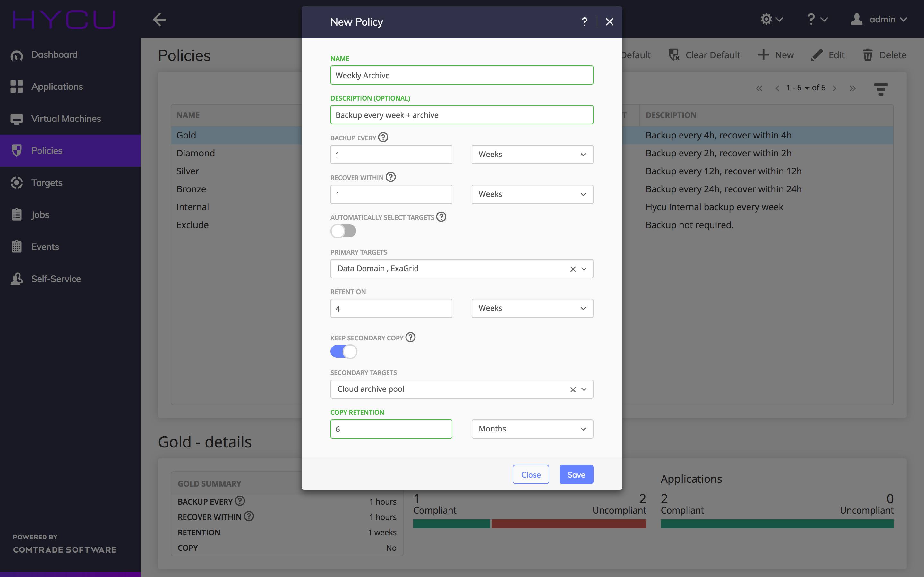Viewport: 924px width, 577px height.
Task: Open Virtual Machines in sidebar
Action: 66,119
